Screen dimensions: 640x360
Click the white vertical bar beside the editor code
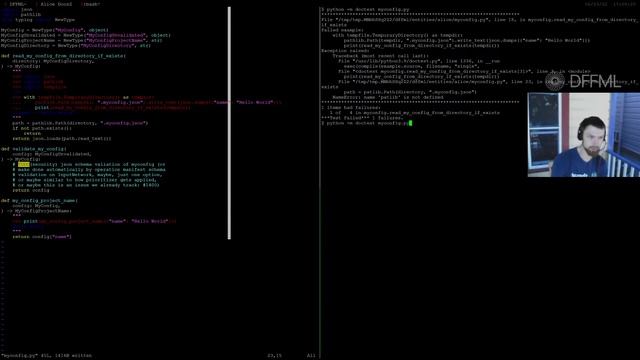[229, 122]
